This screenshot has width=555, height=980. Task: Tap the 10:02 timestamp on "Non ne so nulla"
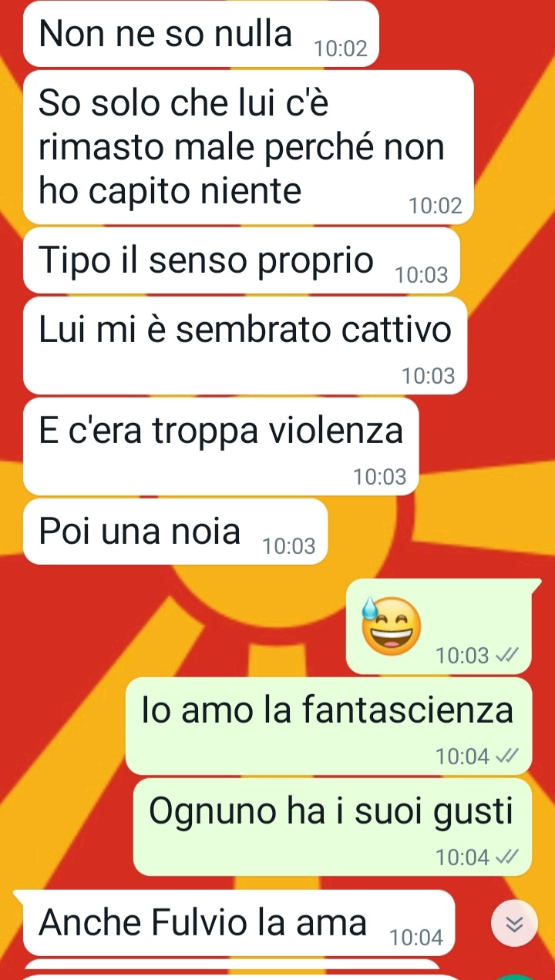341,50
